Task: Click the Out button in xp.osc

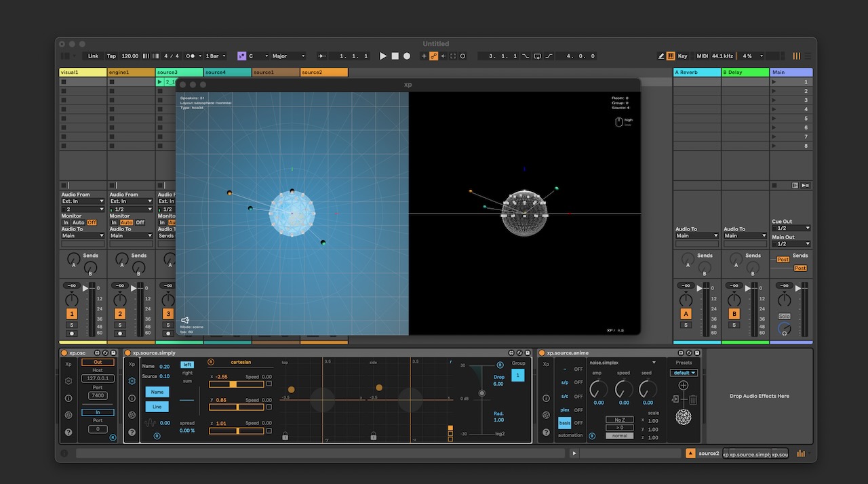Action: tap(98, 362)
